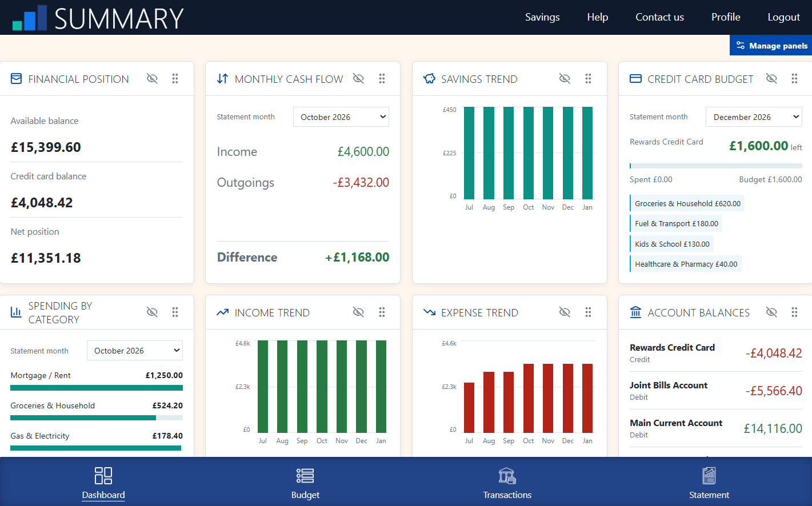Open the Statement tab

[709, 483]
